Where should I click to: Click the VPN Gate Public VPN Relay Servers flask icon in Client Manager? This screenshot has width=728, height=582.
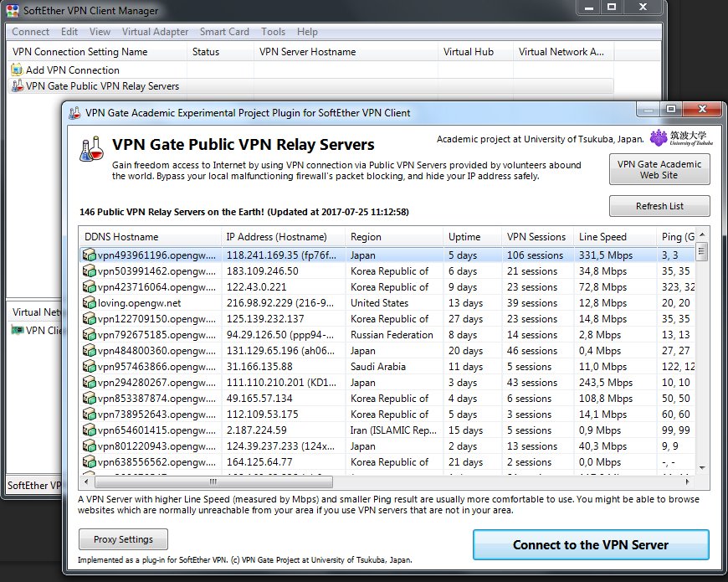coord(18,86)
